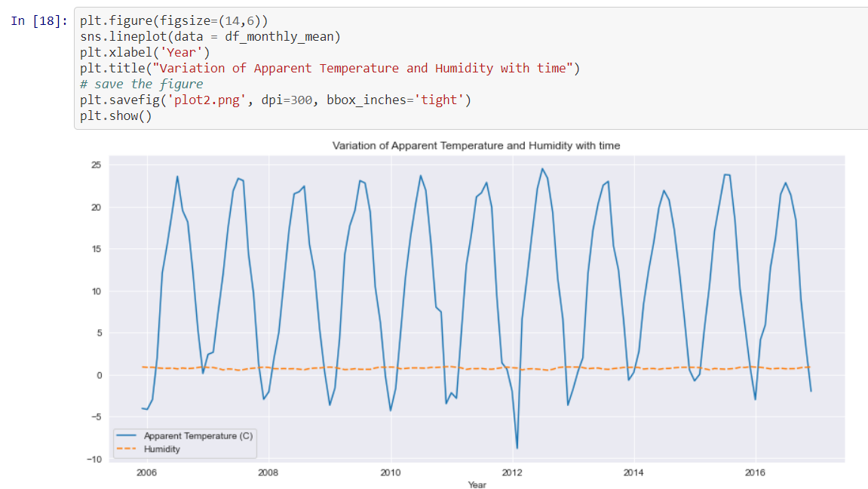Click the plt.xlabel('Year') line
Image resolution: width=868 pixels, height=489 pixels.
point(143,52)
